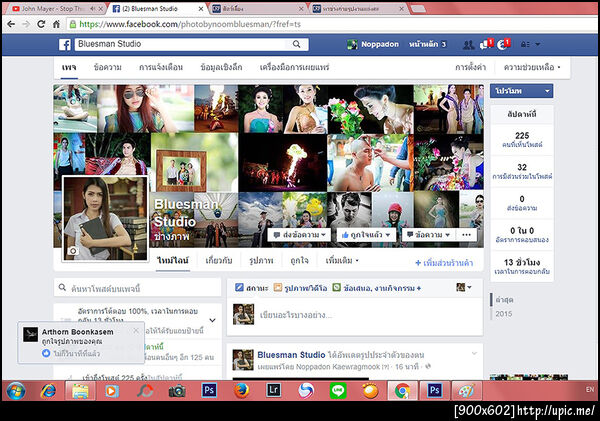The width and height of the screenshot is (600, 421).
Task: Open Lightroom from taskbar
Action: 273,390
